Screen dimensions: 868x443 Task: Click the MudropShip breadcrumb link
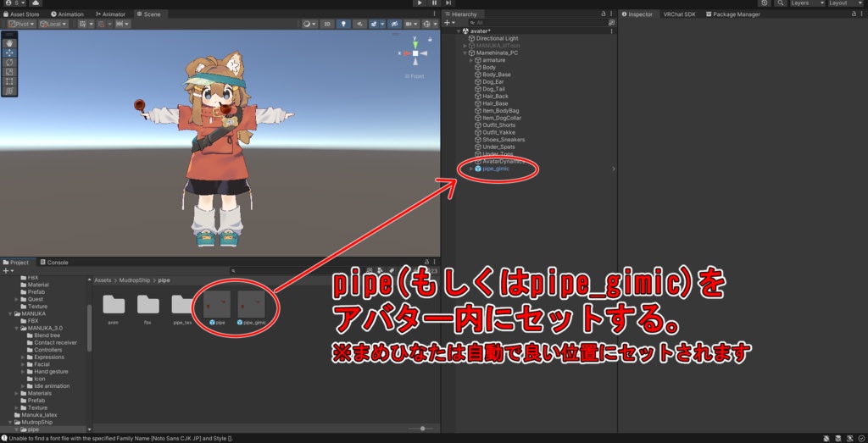pos(135,280)
